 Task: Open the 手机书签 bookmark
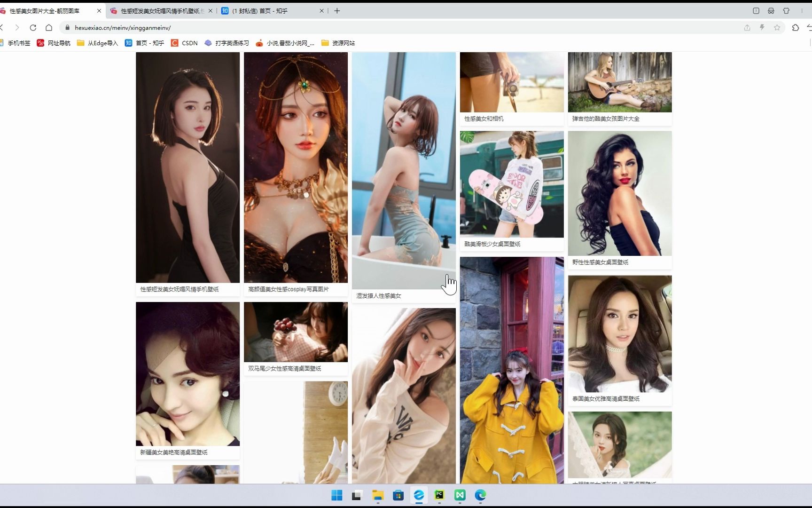pos(15,43)
